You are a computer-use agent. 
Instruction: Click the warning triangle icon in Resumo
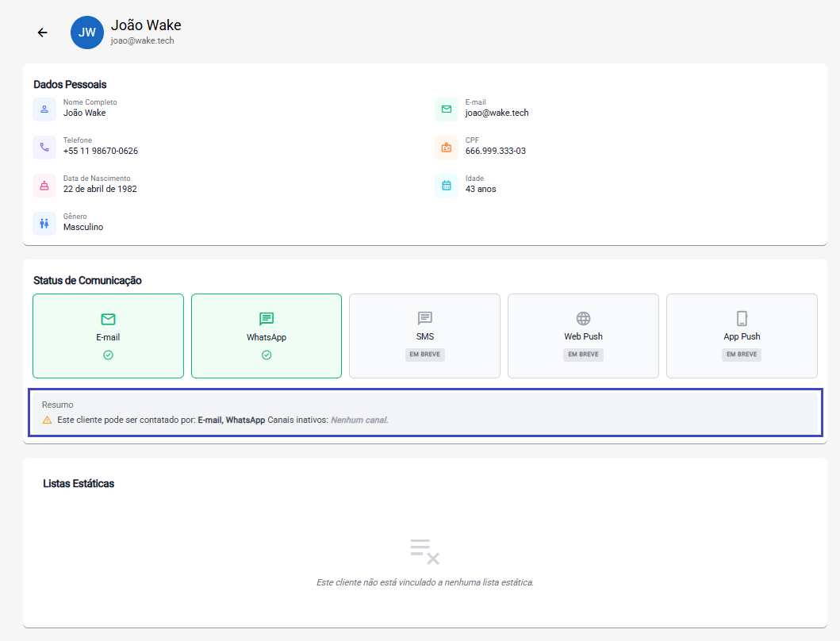pyautogui.click(x=47, y=420)
